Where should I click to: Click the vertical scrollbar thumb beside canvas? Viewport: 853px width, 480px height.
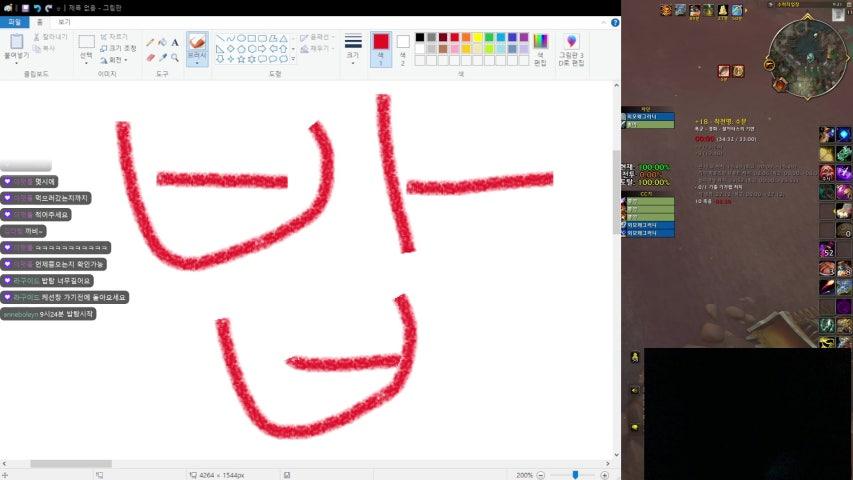616,192
